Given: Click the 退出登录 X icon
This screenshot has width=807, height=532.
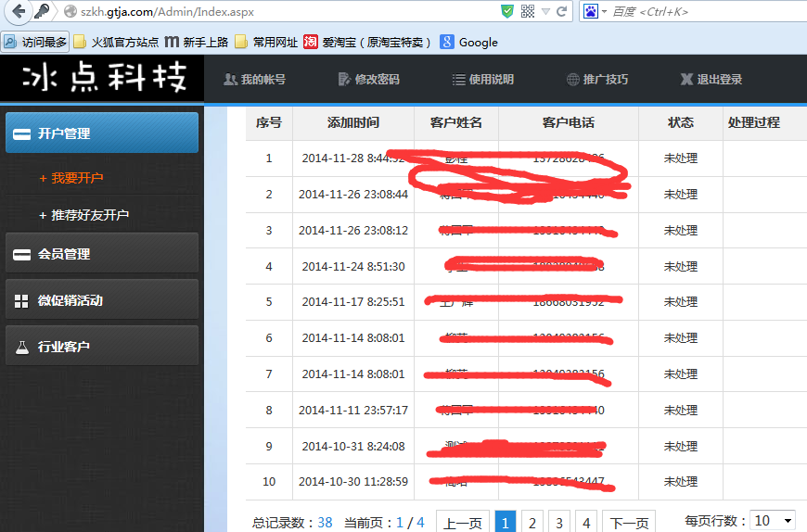Looking at the screenshot, I should tap(686, 79).
